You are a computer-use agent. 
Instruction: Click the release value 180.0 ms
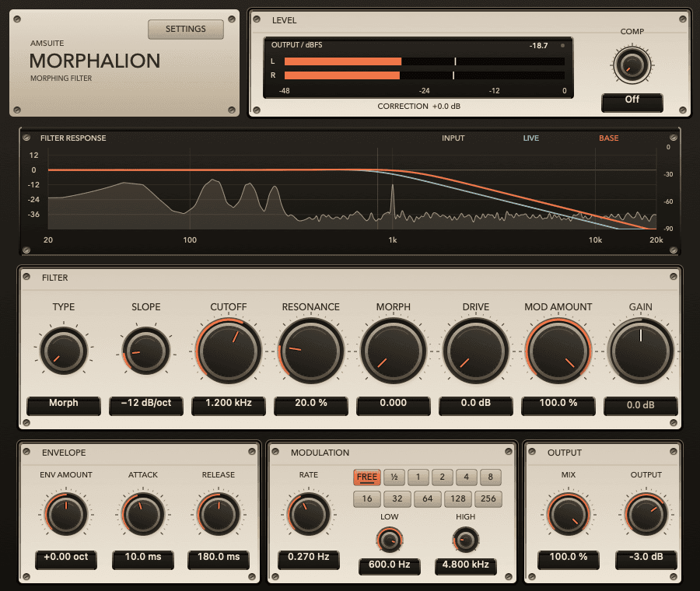point(219,559)
